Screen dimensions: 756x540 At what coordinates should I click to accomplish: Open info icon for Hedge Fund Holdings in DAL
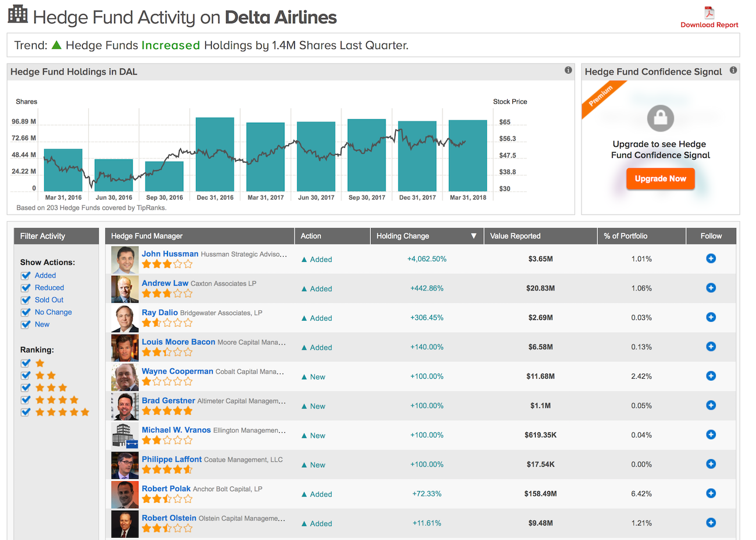tap(568, 70)
